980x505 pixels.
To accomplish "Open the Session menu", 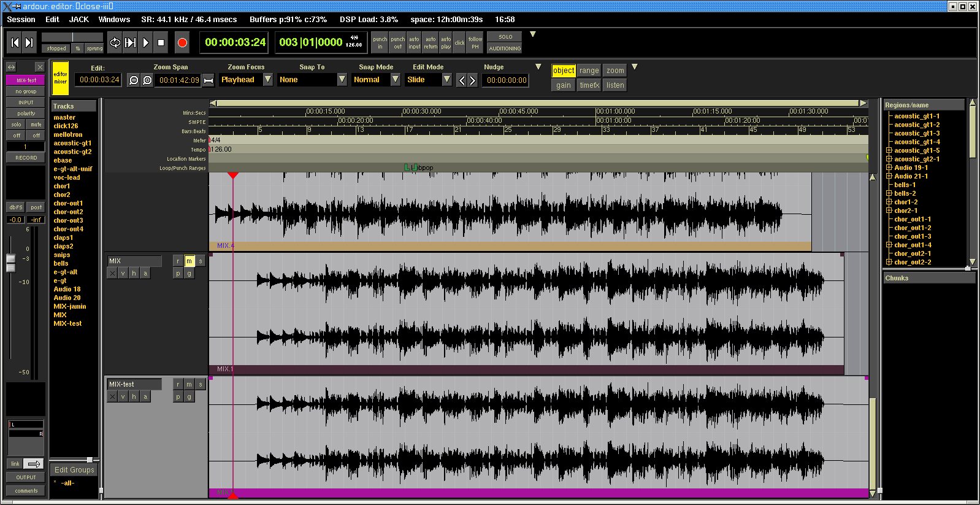I will coord(21,20).
